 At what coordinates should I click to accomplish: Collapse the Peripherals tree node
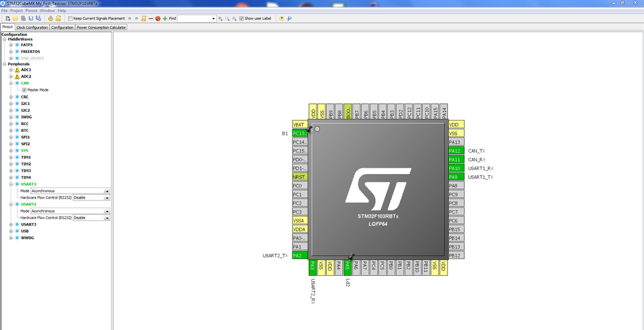(5, 64)
